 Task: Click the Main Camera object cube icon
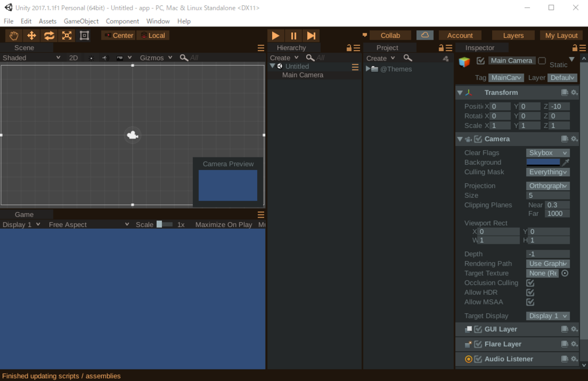tap(464, 61)
